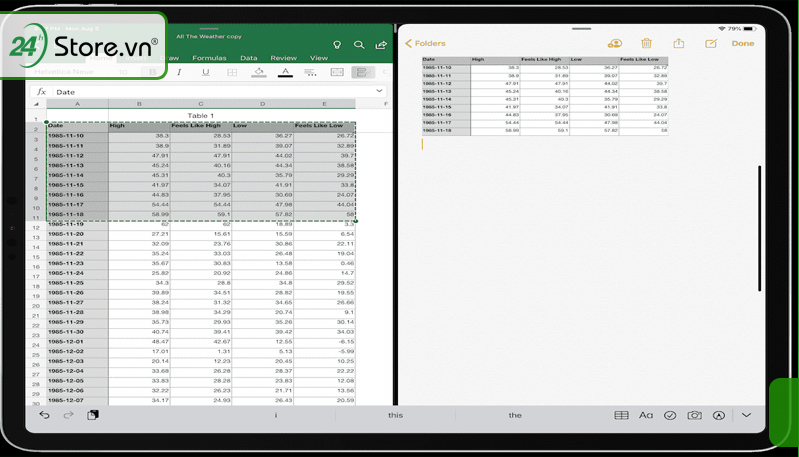Click Excel cell 1985-11-19
The width and height of the screenshot is (799, 457).
pos(77,224)
